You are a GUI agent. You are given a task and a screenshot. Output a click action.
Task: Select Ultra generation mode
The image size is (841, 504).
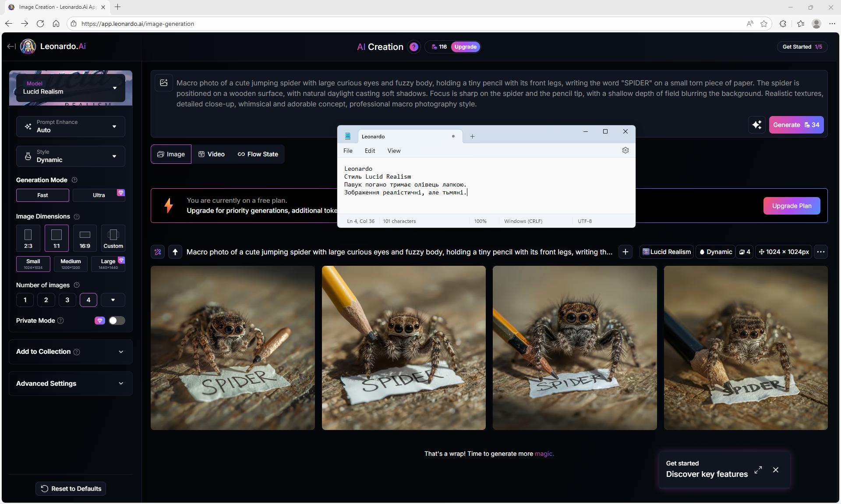click(99, 195)
